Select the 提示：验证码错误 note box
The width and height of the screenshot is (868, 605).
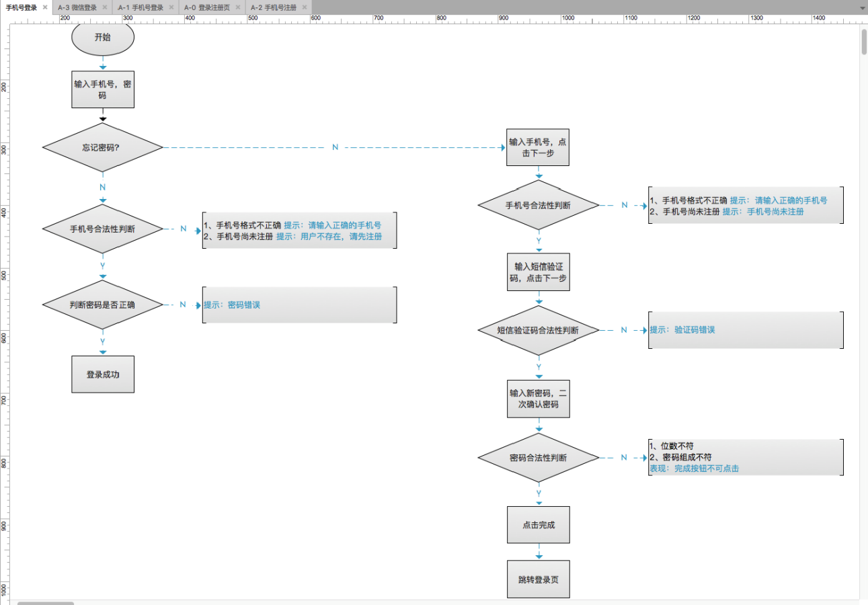[746, 330]
